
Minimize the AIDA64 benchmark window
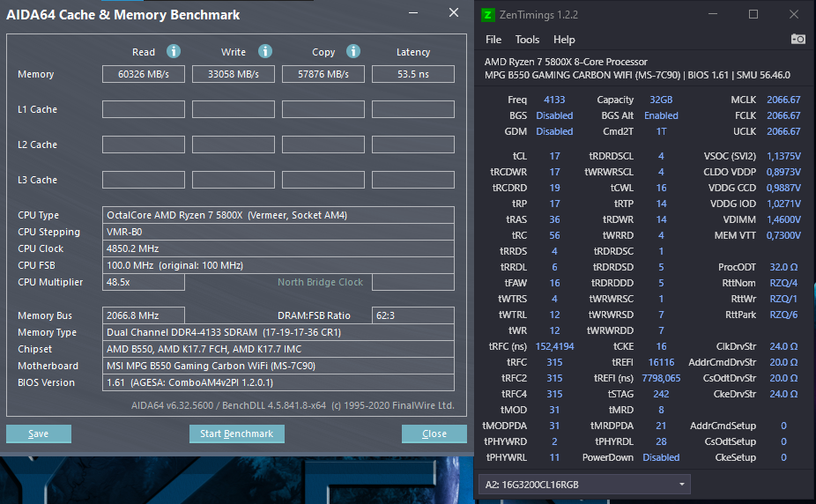pyautogui.click(x=413, y=13)
